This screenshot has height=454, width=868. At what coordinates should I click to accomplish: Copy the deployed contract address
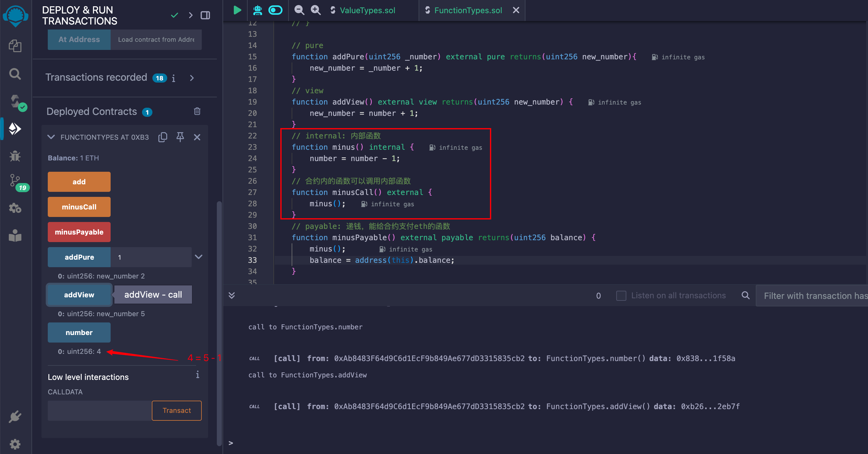pos(163,137)
